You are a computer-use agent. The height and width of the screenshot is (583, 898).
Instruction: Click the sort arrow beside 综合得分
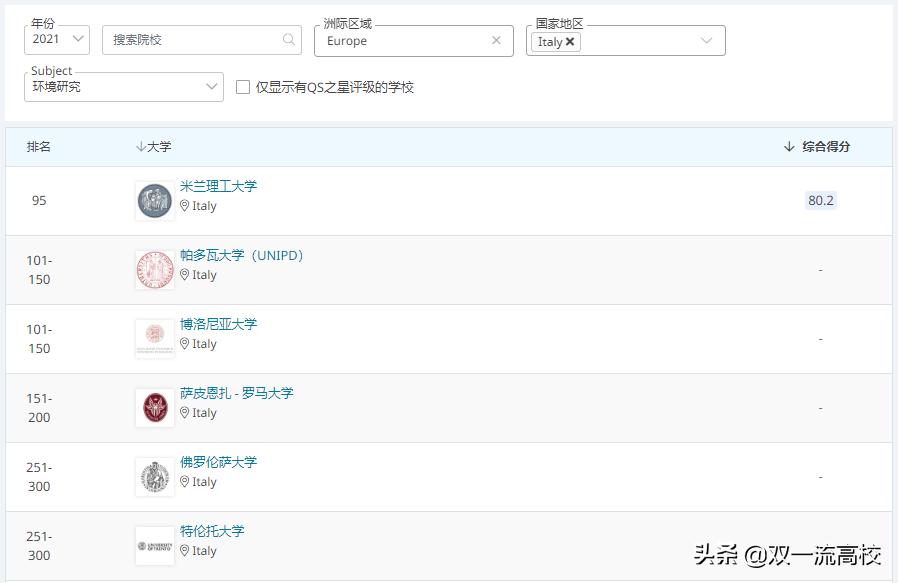click(788, 146)
